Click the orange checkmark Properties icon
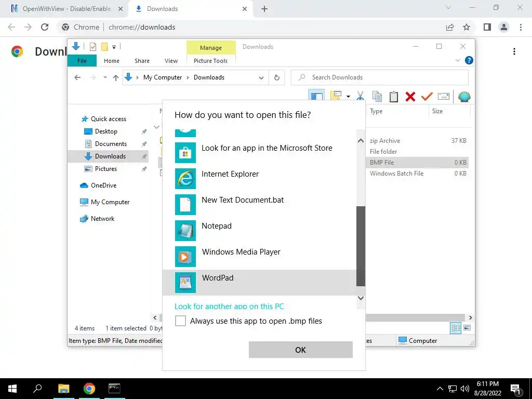The width and height of the screenshot is (532, 399). pyautogui.click(x=427, y=96)
